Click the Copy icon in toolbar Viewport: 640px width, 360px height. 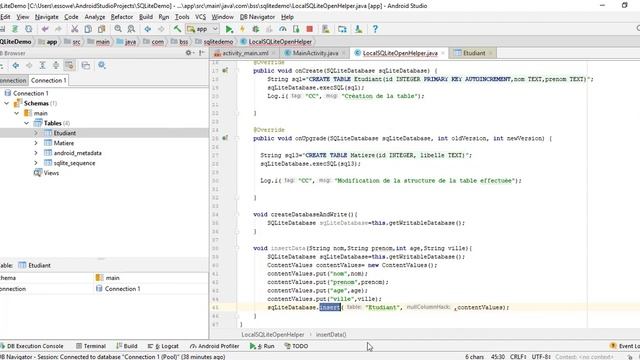(88, 29)
